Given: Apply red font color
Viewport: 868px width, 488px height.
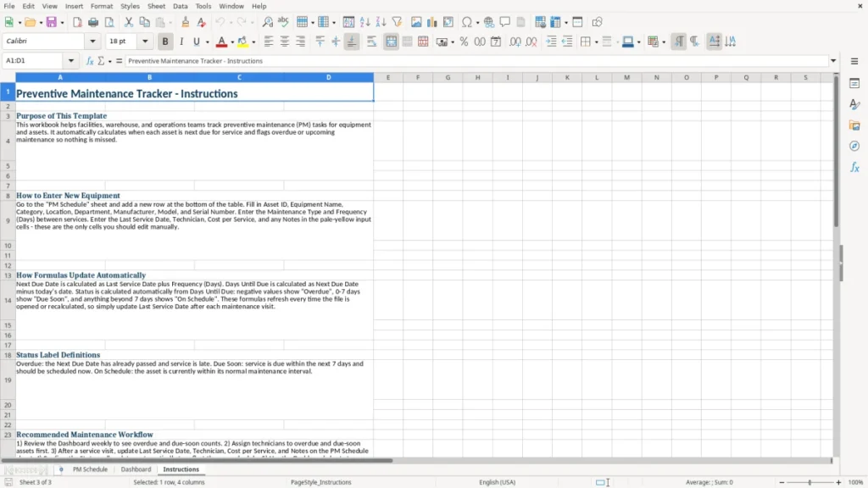Looking at the screenshot, I should (x=221, y=42).
